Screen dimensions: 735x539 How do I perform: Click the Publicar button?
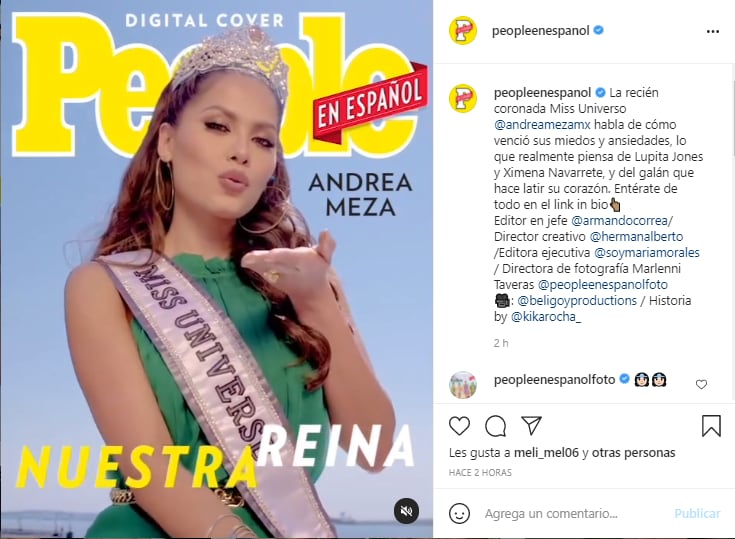point(697,514)
